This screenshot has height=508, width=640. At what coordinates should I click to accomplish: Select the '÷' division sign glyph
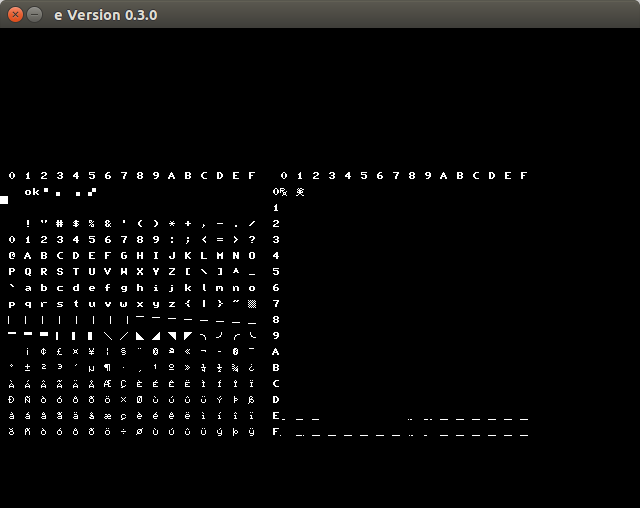pos(124,432)
